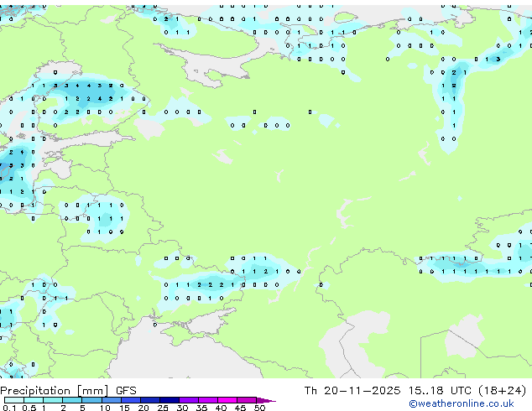Click the weatheronline.co.uk copyright link

point(462,403)
